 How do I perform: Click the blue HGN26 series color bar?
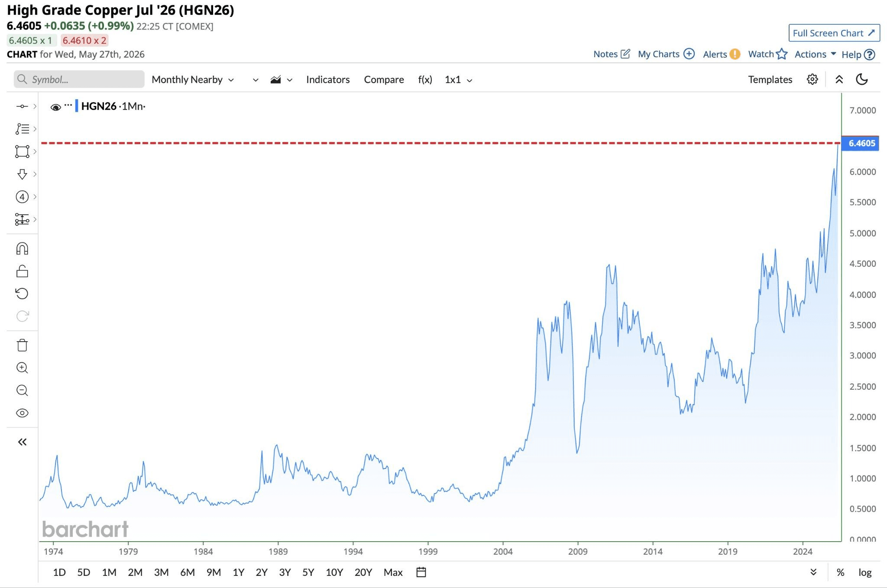coord(77,106)
